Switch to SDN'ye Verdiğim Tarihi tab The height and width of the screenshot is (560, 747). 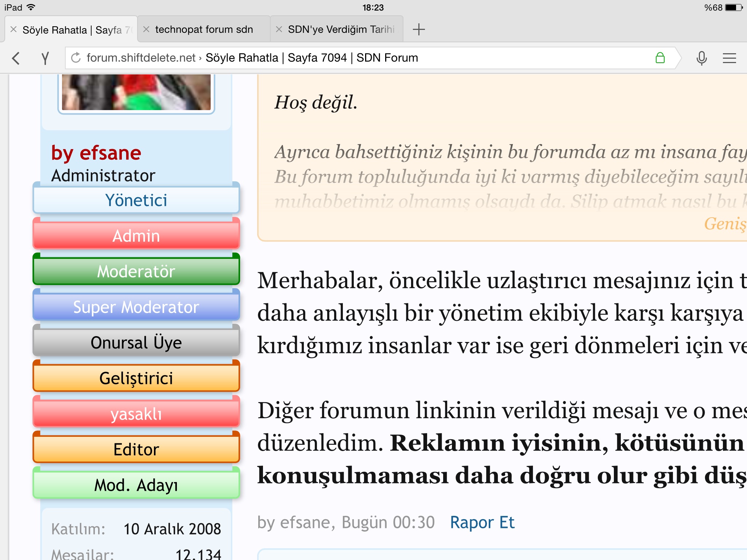pos(341,29)
